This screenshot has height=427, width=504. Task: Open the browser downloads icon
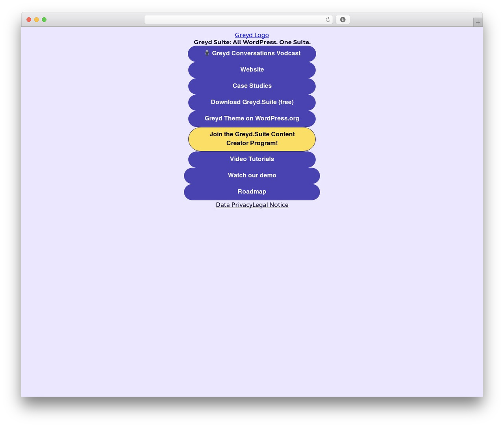pos(343,20)
